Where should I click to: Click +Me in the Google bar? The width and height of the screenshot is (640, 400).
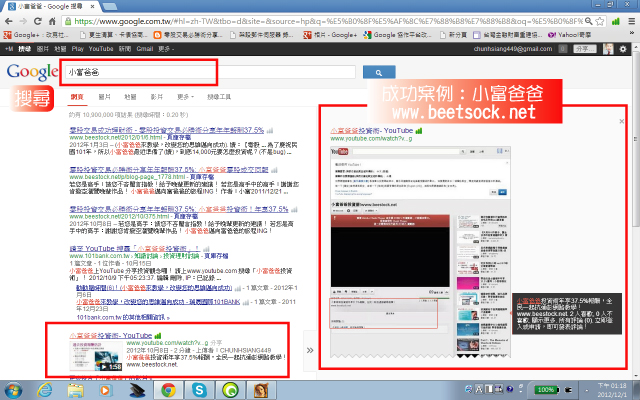[x=9, y=49]
